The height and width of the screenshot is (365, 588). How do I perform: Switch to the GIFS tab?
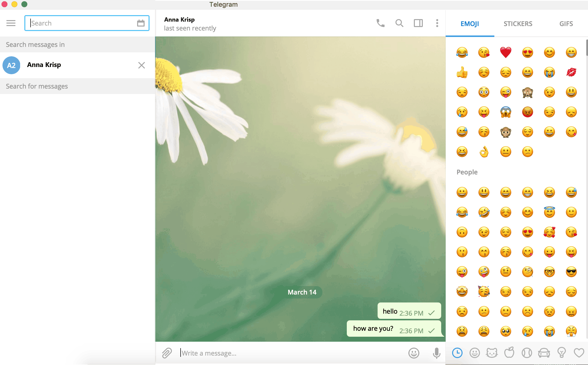point(566,24)
